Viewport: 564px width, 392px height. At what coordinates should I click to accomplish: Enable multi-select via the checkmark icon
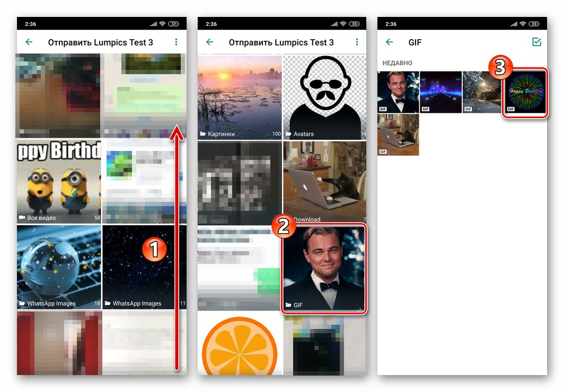[537, 42]
